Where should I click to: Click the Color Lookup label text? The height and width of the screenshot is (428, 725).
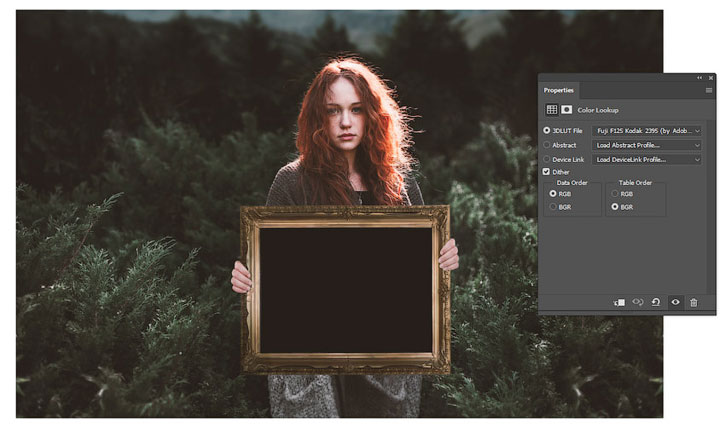pyautogui.click(x=598, y=110)
